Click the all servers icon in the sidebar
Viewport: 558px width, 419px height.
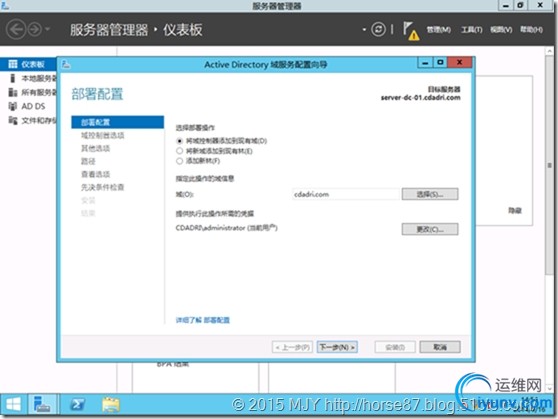tap(13, 93)
